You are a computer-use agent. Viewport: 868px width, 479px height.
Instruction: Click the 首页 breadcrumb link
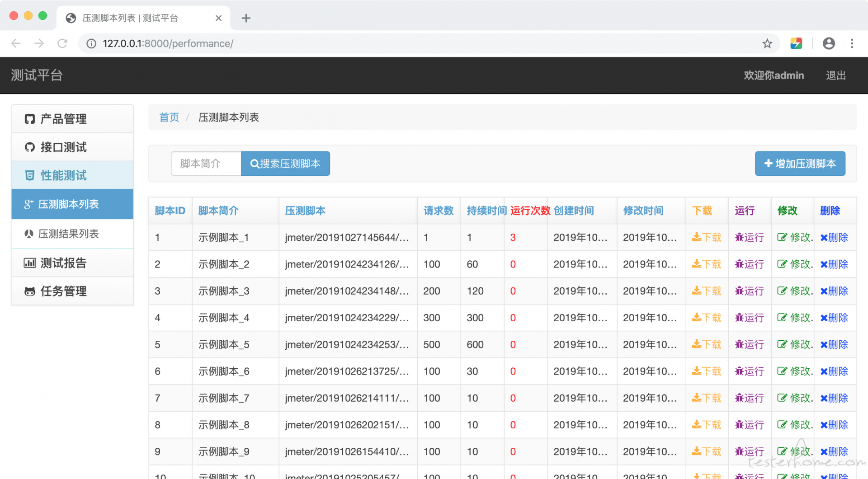[x=169, y=117]
